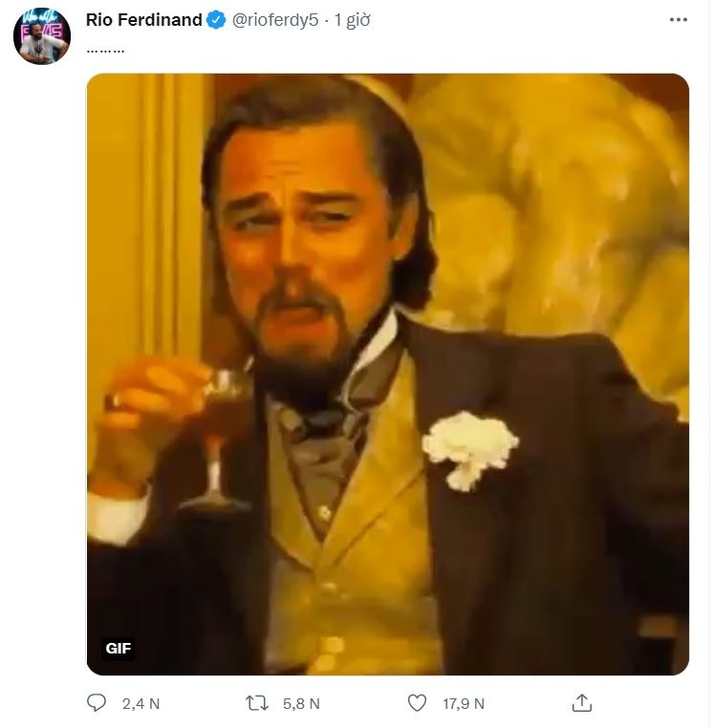Open the three-dot more options menu
This screenshot has width=713, height=728.
[x=679, y=20]
